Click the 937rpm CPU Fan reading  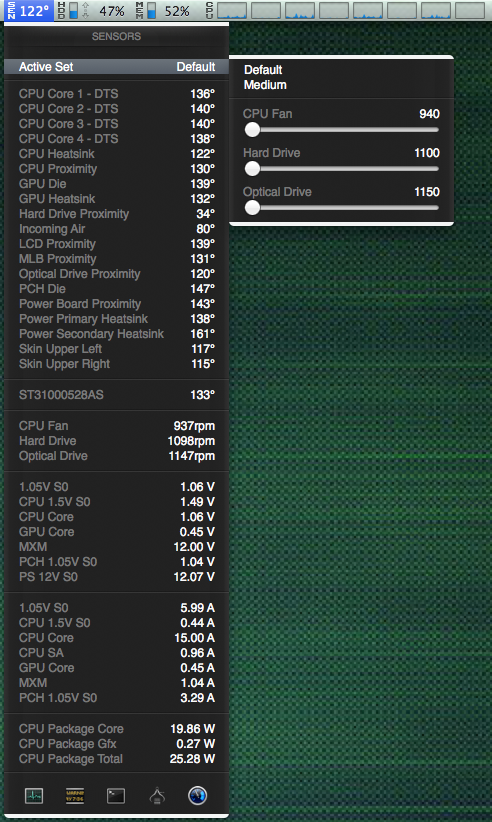pyautogui.click(x=194, y=426)
